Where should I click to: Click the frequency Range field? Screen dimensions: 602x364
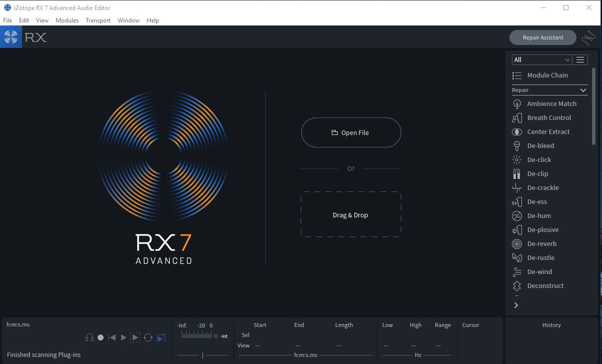coord(439,345)
